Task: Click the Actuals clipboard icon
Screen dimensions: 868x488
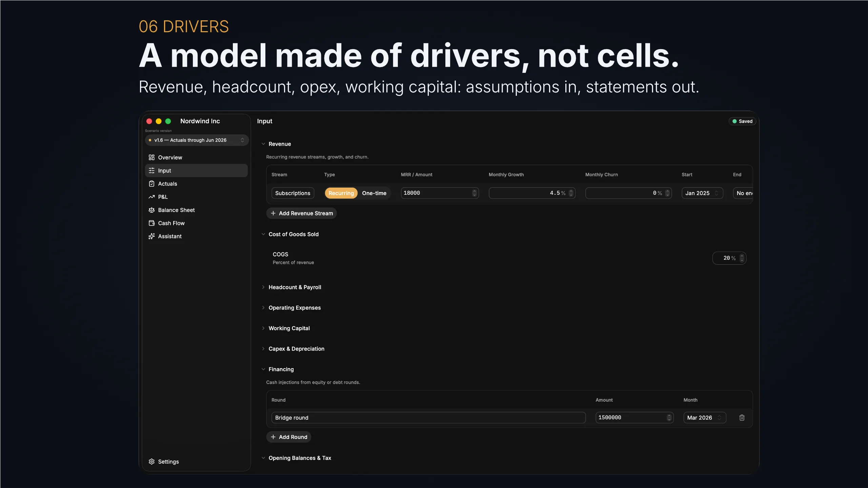Action: tap(152, 184)
